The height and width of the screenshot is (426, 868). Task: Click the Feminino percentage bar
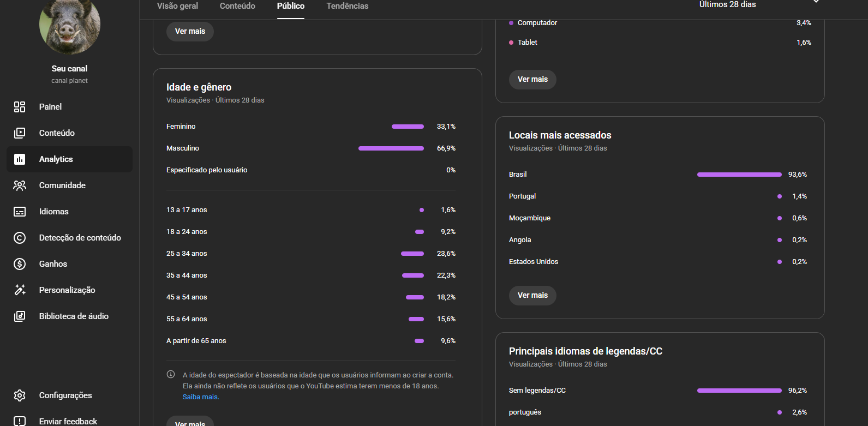(408, 127)
